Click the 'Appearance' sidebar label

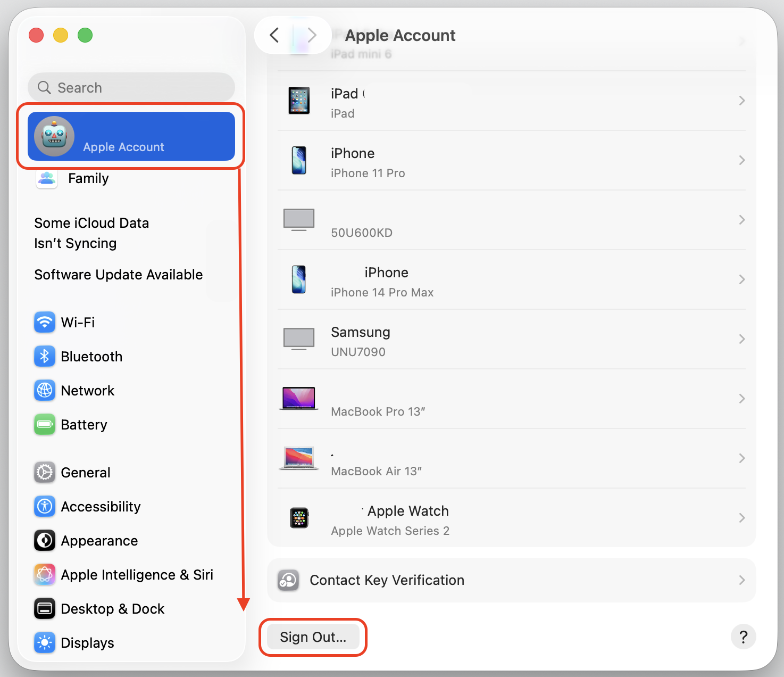click(x=99, y=541)
